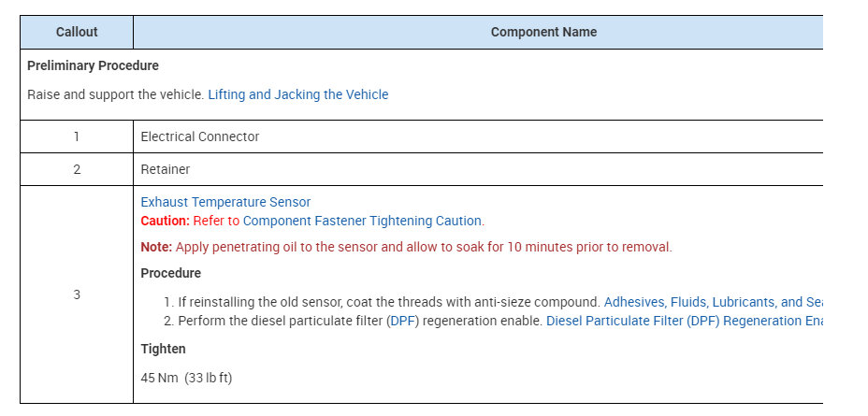Image resolution: width=868 pixels, height=416 pixels.
Task: Click the Component Name column header
Action: 542,32
